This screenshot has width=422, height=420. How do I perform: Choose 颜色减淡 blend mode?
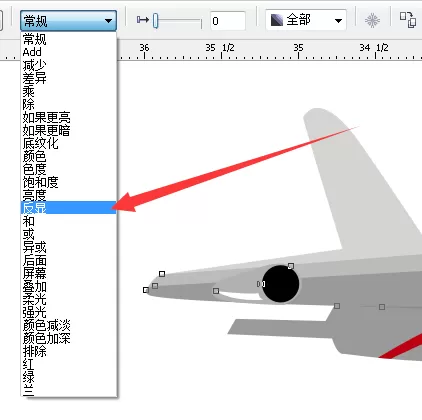[x=69, y=325]
